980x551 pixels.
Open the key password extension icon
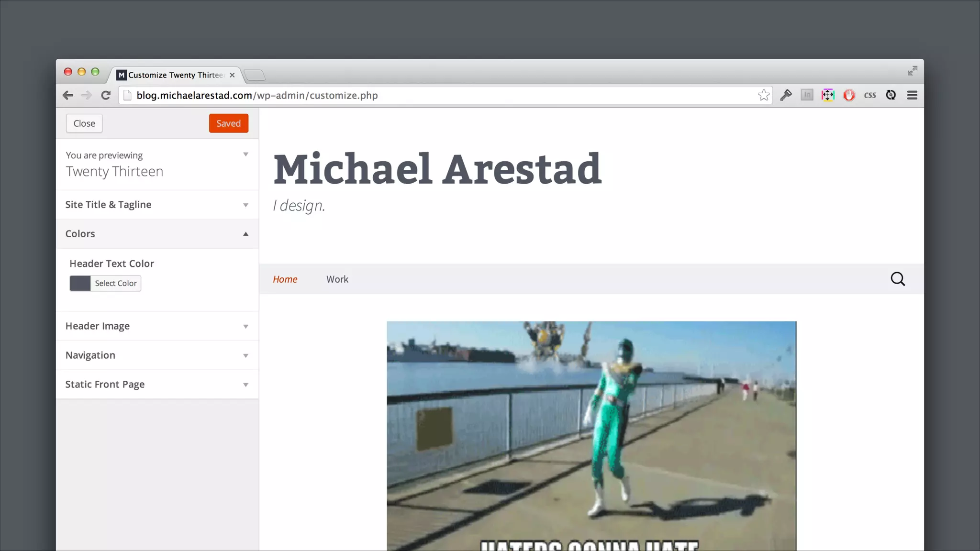pyautogui.click(x=786, y=95)
